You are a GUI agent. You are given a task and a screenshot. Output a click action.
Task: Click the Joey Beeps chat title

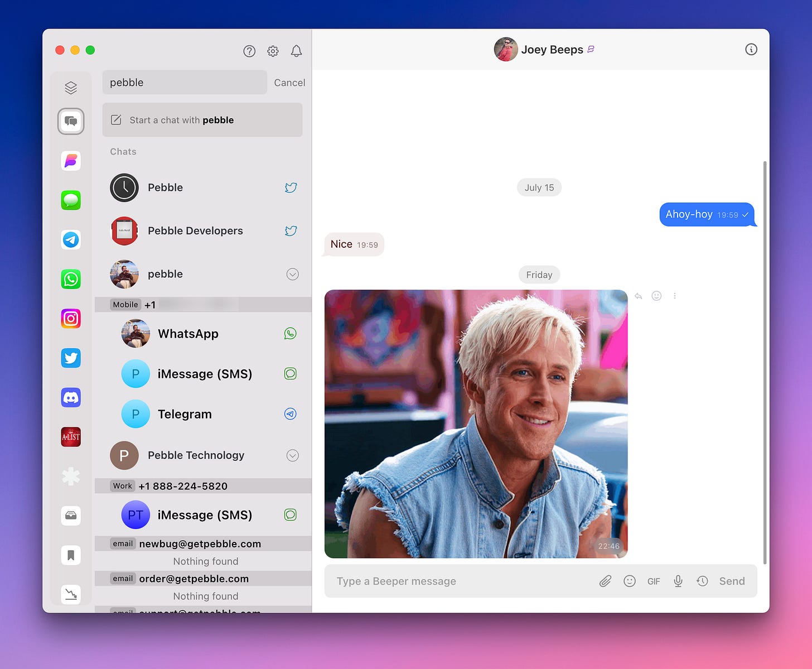click(552, 50)
